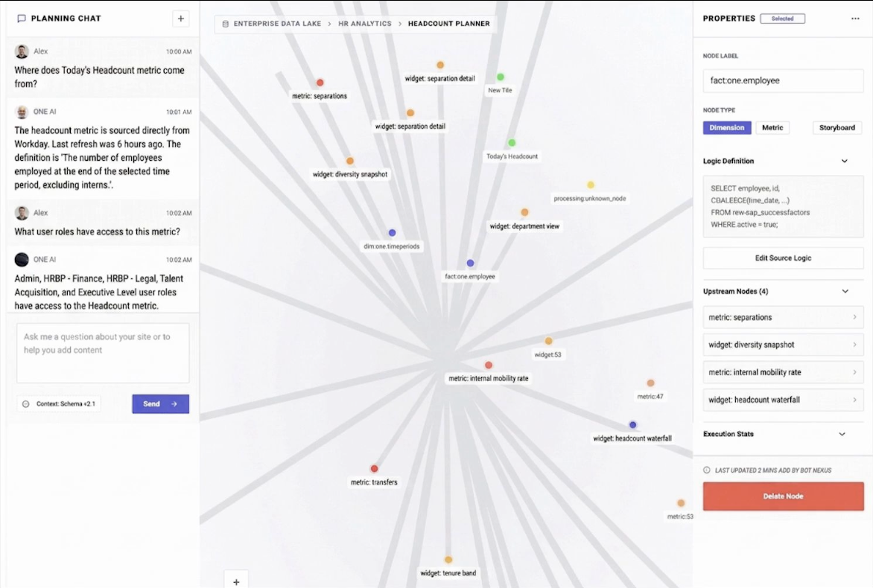873x588 pixels.
Task: Collapse the Upstream Nodes section
Action: tap(845, 292)
